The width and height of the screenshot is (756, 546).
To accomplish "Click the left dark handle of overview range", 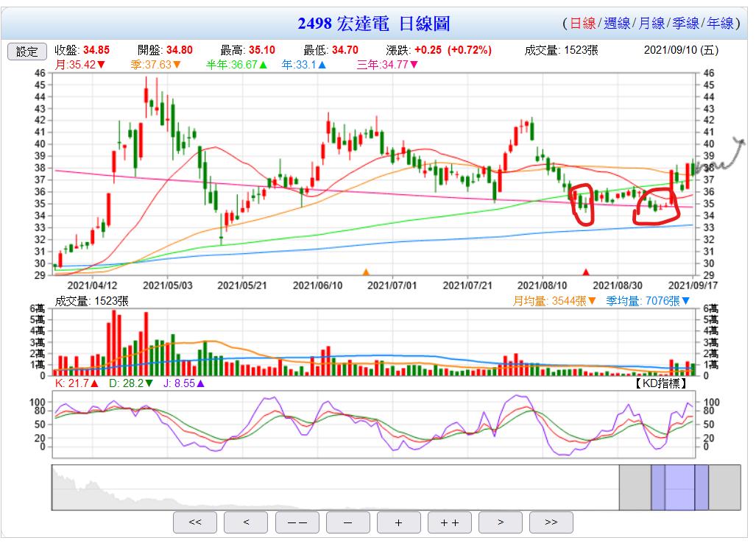I will [657, 487].
